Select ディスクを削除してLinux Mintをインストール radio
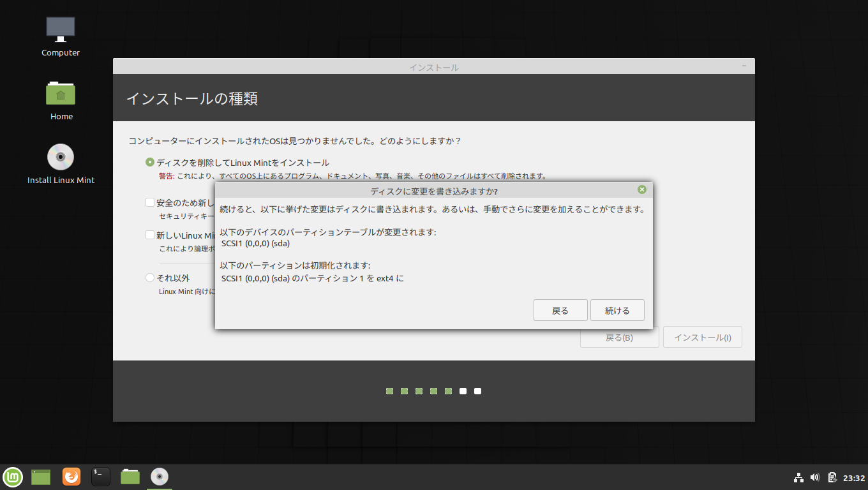 [150, 163]
